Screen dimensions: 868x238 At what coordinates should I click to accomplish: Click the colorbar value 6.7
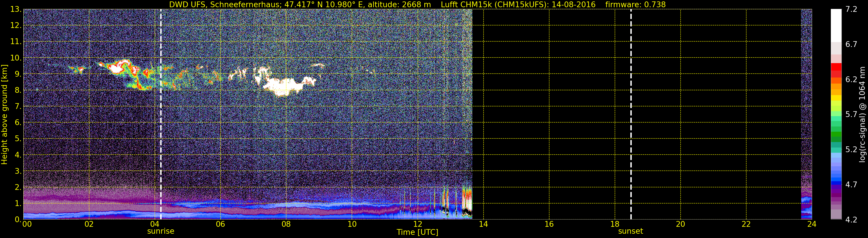(851, 44)
